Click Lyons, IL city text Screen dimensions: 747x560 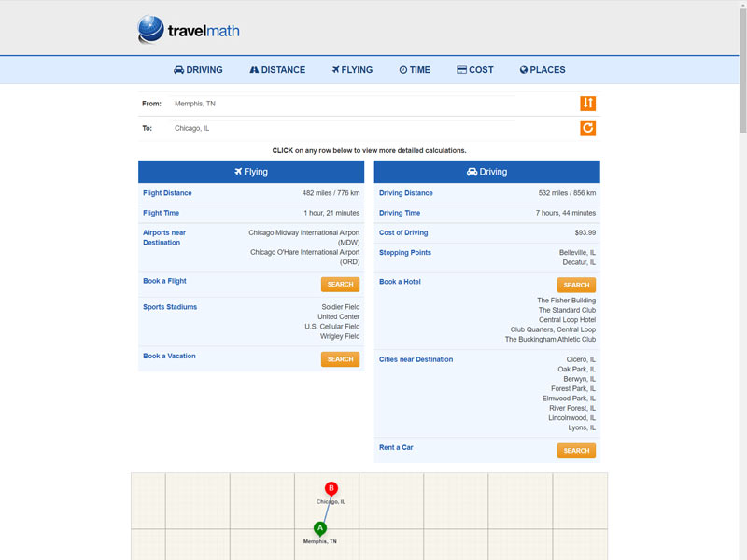(x=582, y=427)
